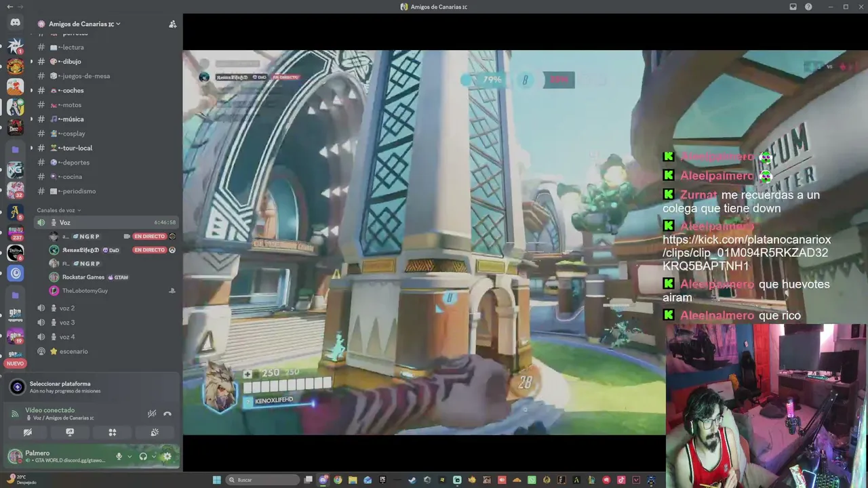Open the server with the 237 badge

15,232
